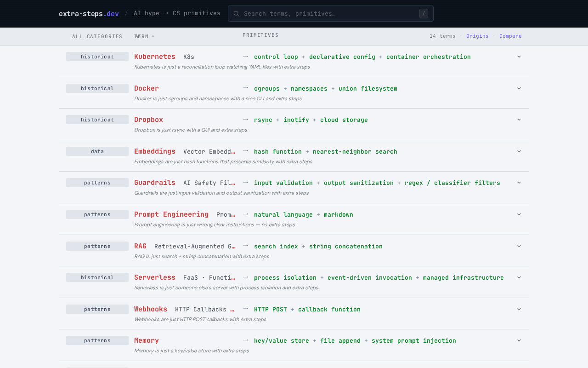Go to extra-steps.dev home logo
The height and width of the screenshot is (368, 588).
coord(89,14)
